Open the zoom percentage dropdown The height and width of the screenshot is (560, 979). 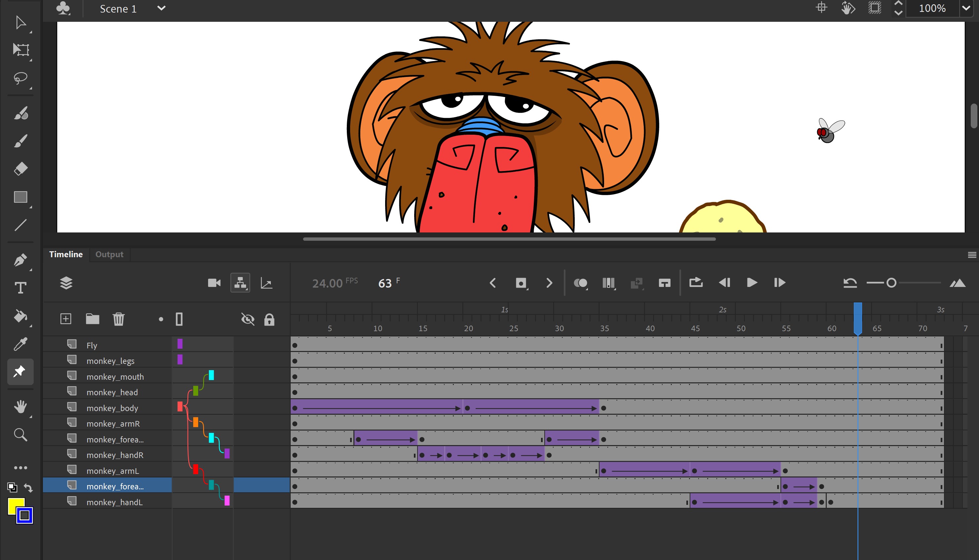tap(967, 8)
